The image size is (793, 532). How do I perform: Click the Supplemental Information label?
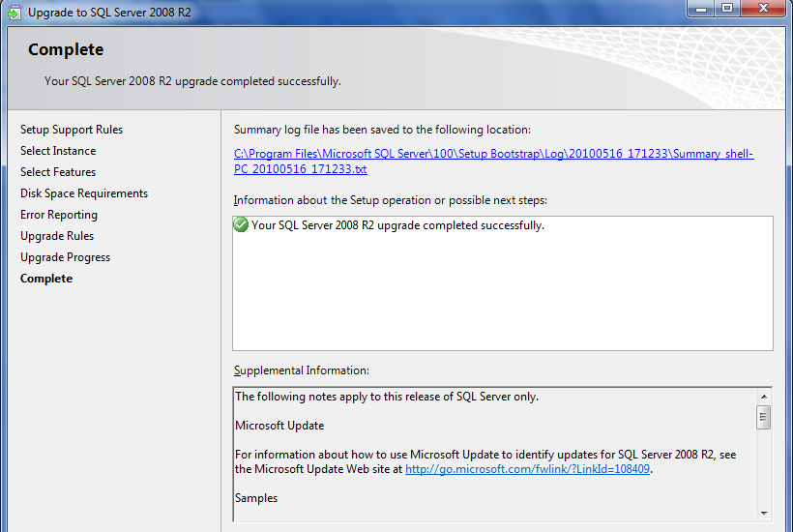click(x=302, y=370)
